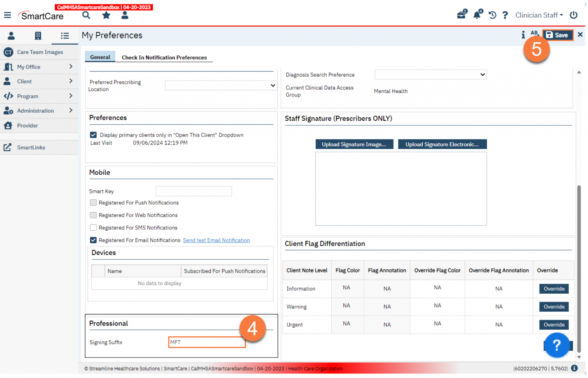Open the recent history clock icon
Screen dimensions: 588x378
pos(492,15)
